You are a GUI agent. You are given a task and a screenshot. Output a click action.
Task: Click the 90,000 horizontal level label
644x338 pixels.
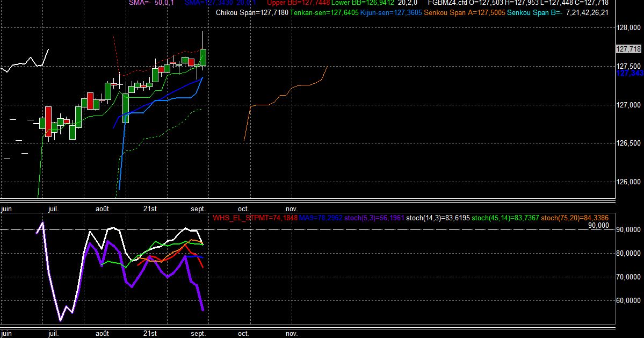[598, 226]
